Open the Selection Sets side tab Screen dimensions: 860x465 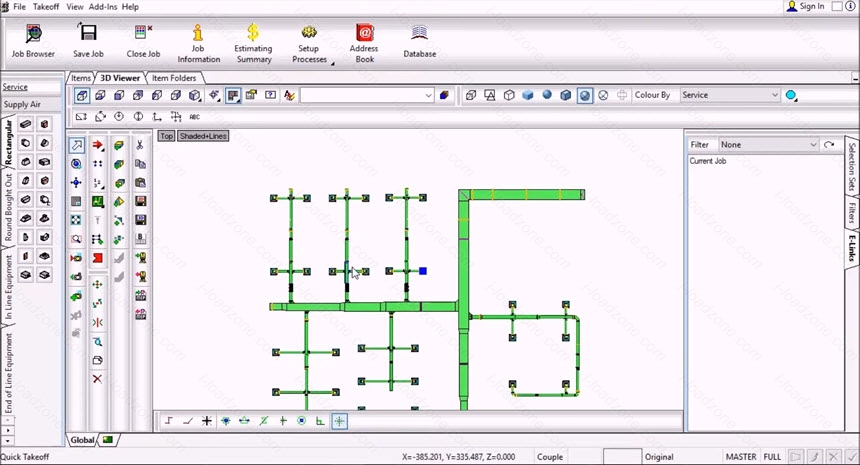[x=851, y=166]
